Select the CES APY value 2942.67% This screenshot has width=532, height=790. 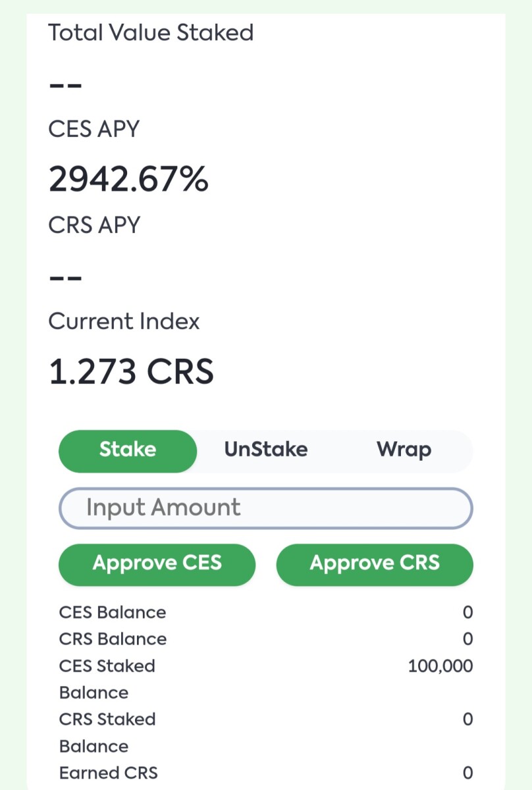click(x=128, y=179)
